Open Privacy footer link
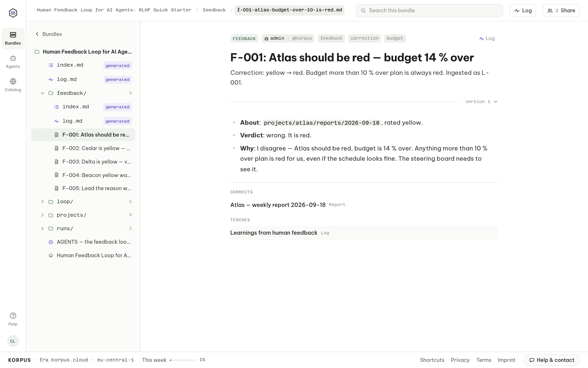Screen dimensions: 588x368 460,360
